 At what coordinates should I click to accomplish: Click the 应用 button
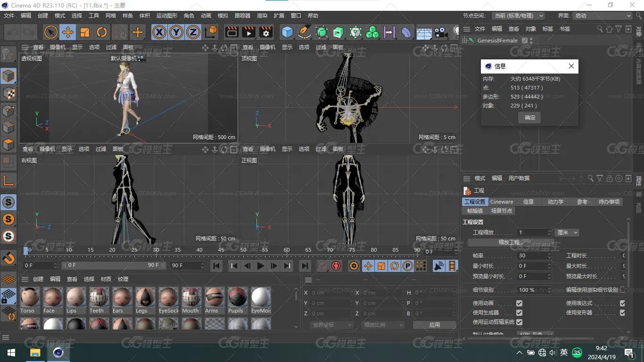(x=434, y=325)
